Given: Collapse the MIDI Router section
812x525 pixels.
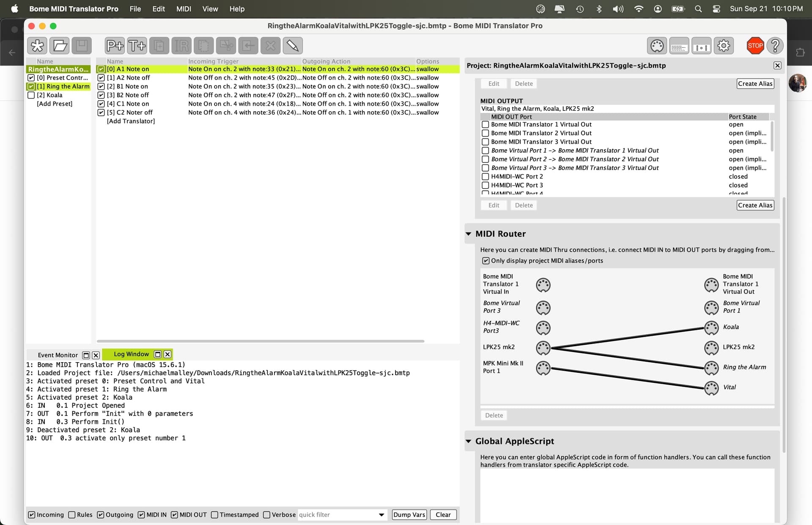Looking at the screenshot, I should point(469,234).
